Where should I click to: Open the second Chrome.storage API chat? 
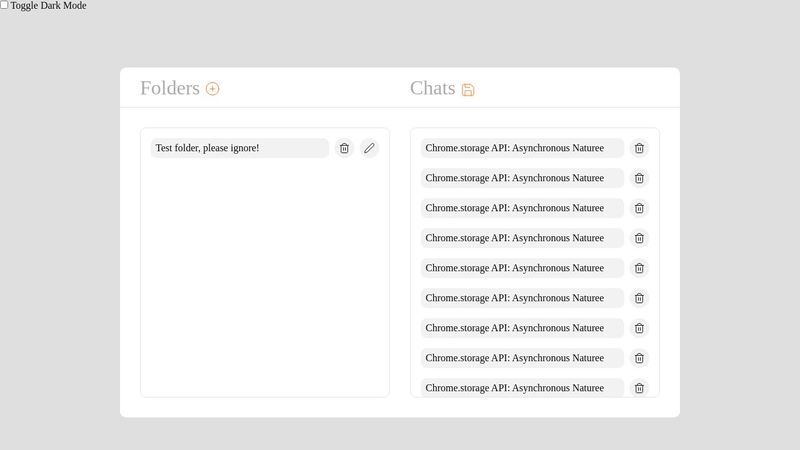[x=521, y=178]
